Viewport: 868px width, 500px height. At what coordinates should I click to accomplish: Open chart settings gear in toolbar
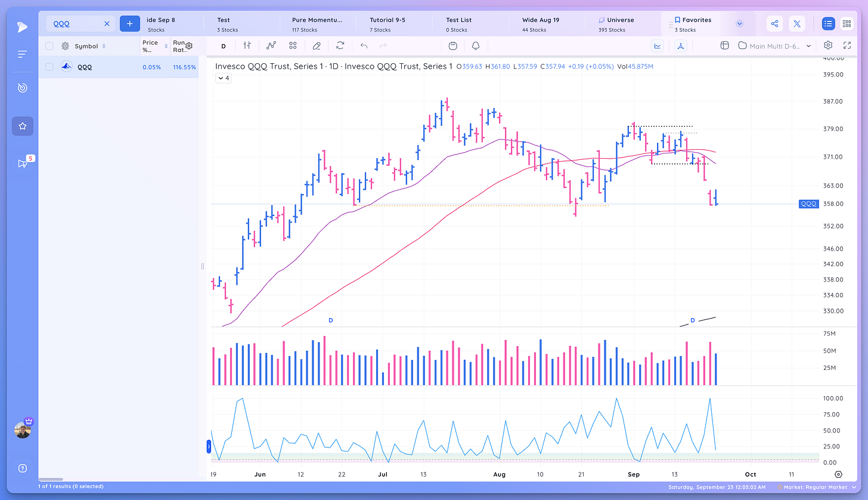coord(828,45)
